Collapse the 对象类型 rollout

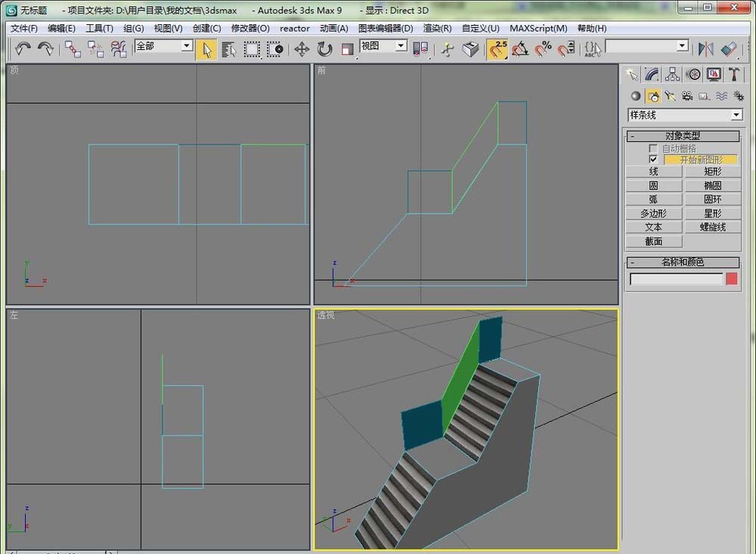coord(683,136)
